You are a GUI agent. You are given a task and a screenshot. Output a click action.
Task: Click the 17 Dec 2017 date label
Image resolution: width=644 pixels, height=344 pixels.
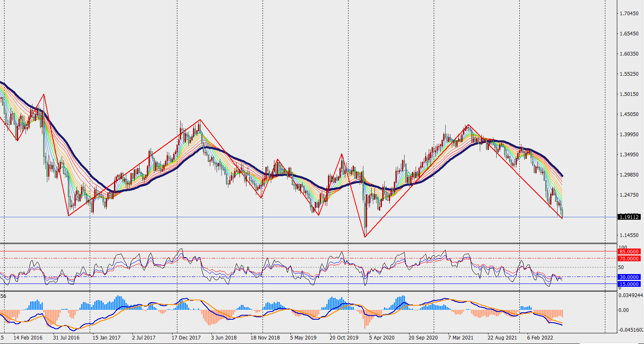pos(186,337)
